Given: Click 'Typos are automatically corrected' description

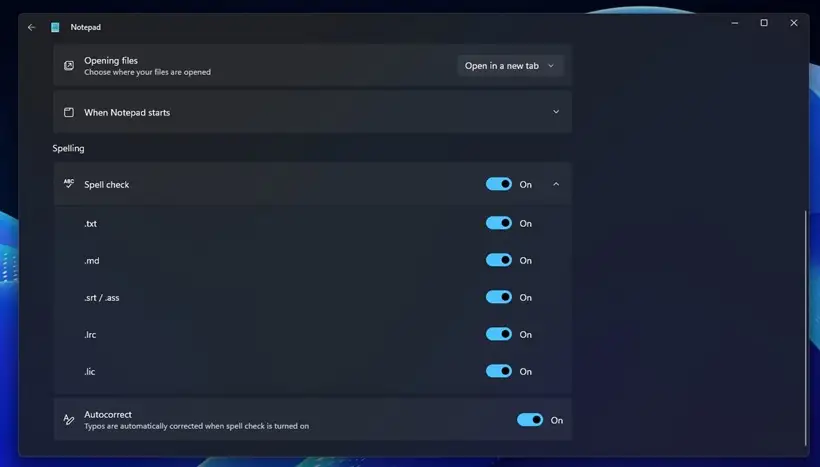Looking at the screenshot, I should coord(197,426).
